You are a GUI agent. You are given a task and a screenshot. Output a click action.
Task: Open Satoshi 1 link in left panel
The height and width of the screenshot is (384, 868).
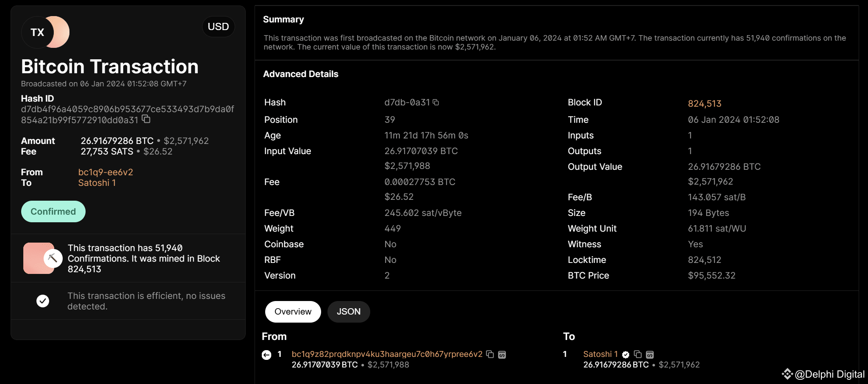pyautogui.click(x=97, y=183)
